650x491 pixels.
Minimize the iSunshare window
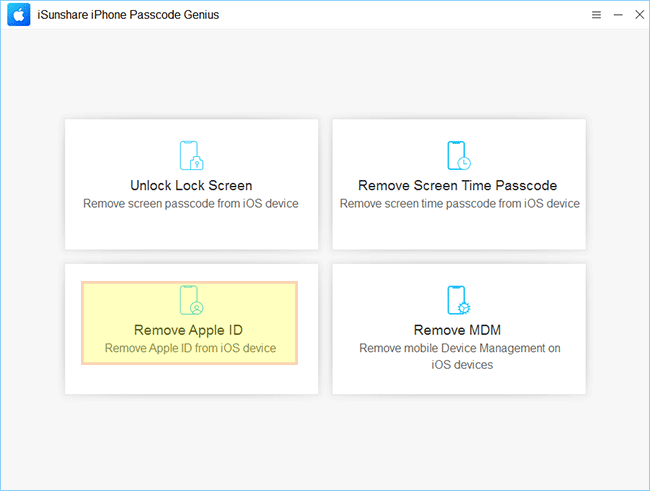(x=618, y=15)
